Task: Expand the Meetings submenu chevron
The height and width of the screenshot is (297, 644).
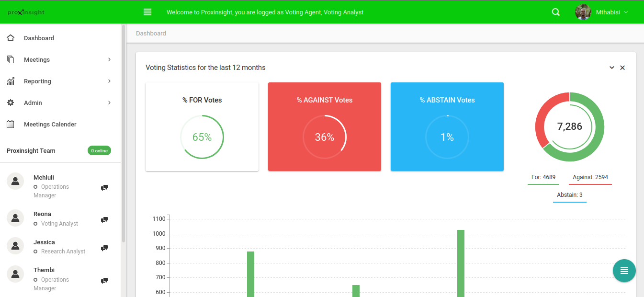Action: pyautogui.click(x=109, y=59)
